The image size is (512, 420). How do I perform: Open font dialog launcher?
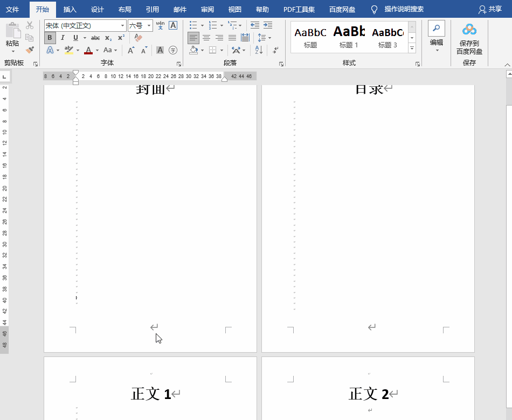coord(179,64)
